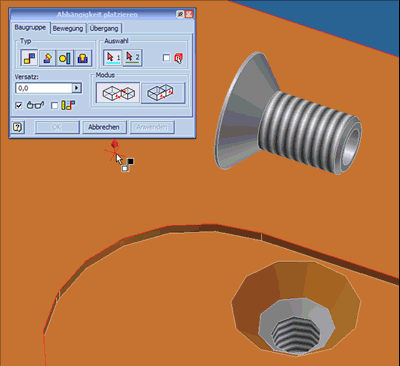Switch to the Übergang tab

point(104,28)
